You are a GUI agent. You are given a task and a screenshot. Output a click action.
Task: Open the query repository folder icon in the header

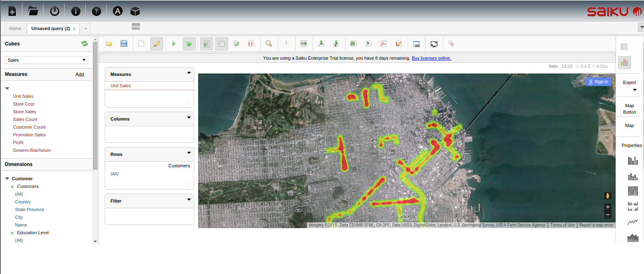click(x=33, y=11)
